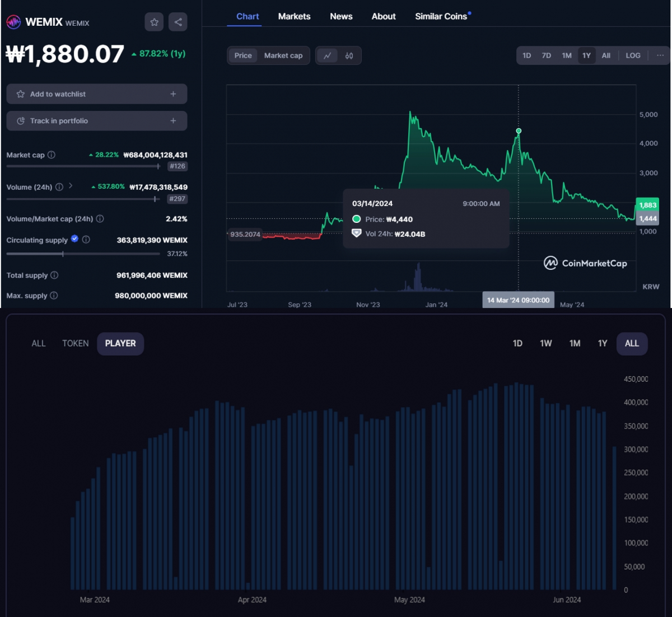The width and height of the screenshot is (672, 617).
Task: Click the Max. supply info icon
Action: [54, 296]
